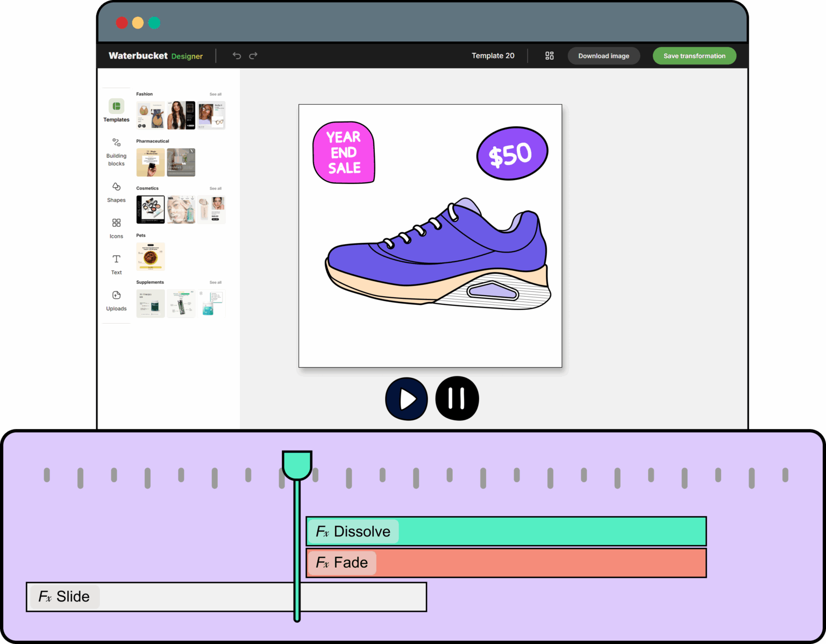Click the pause button below the canvas
Image resolution: width=826 pixels, height=644 pixels.
point(457,398)
